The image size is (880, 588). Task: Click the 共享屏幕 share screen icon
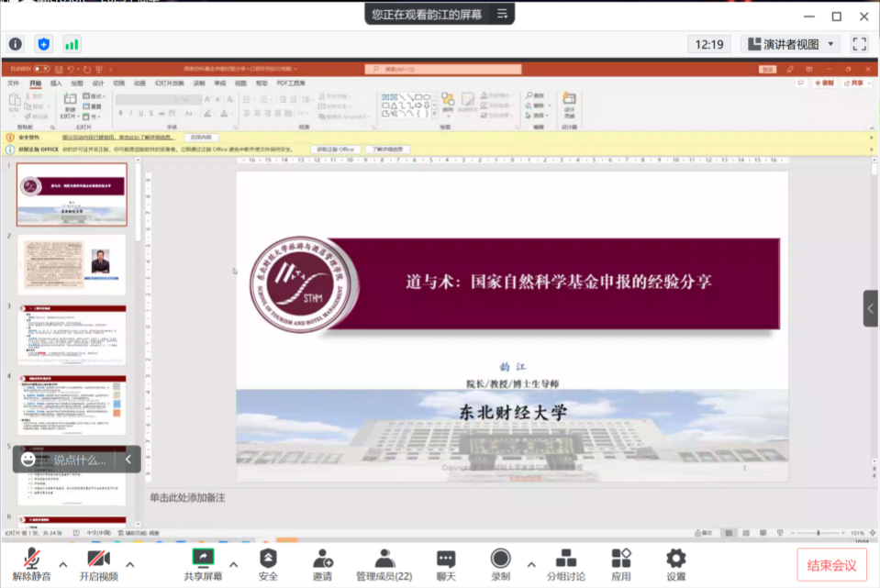tap(202, 559)
